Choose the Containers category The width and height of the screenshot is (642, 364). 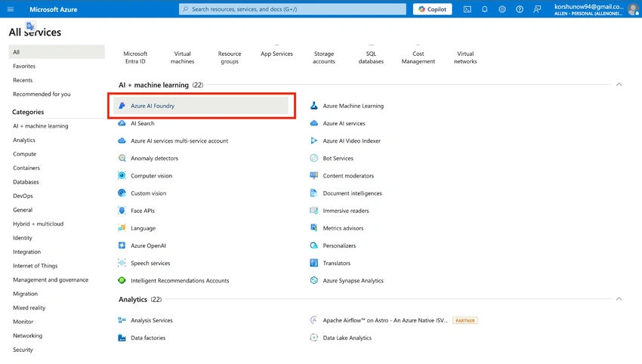coord(26,168)
